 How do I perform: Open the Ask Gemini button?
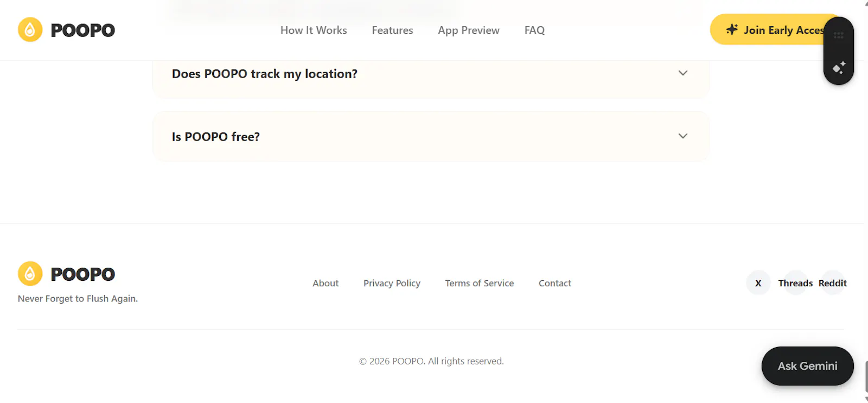[808, 366]
